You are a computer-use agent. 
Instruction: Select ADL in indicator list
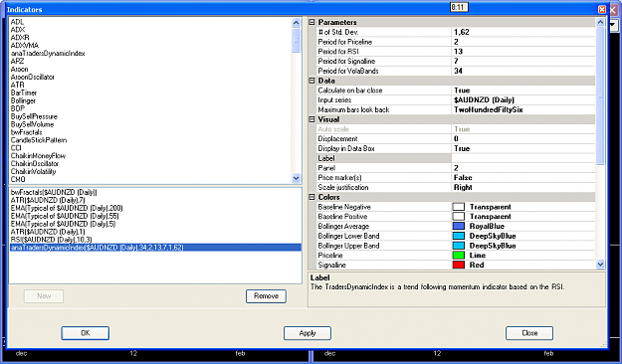click(x=17, y=22)
